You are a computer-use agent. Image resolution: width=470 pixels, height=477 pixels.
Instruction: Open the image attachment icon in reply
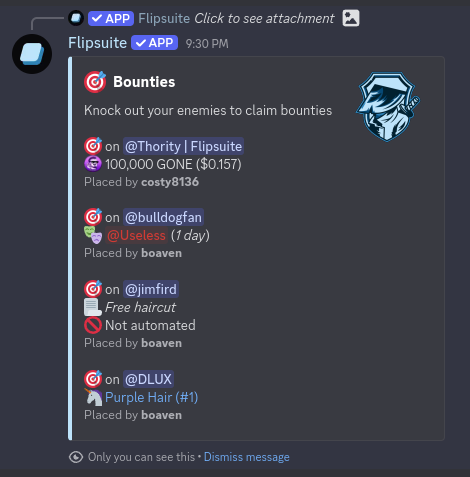click(x=351, y=18)
